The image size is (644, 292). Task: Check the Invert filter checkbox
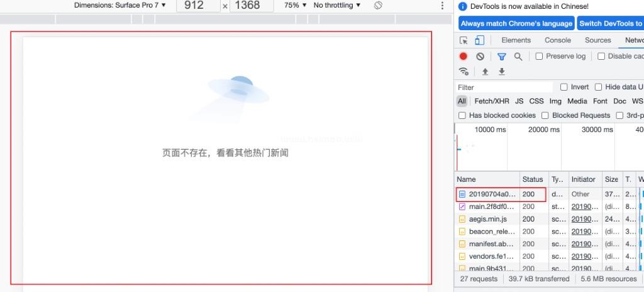tap(564, 87)
